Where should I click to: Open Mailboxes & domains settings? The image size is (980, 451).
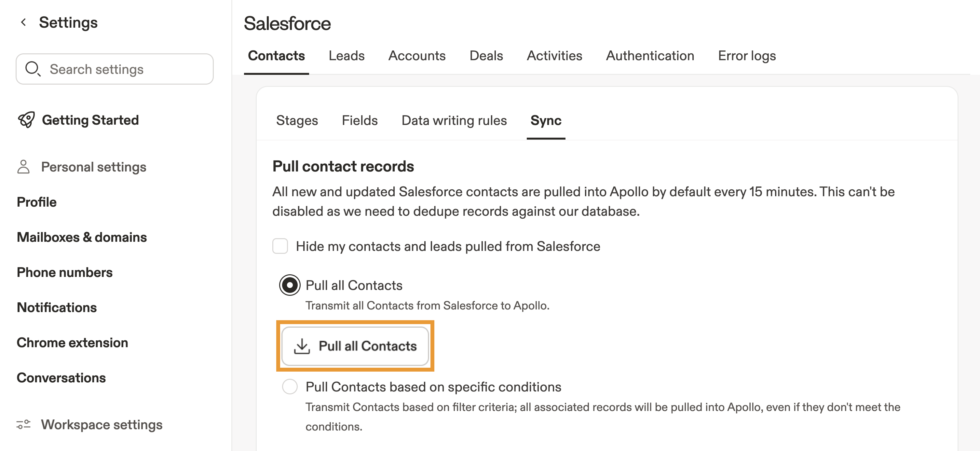(82, 237)
